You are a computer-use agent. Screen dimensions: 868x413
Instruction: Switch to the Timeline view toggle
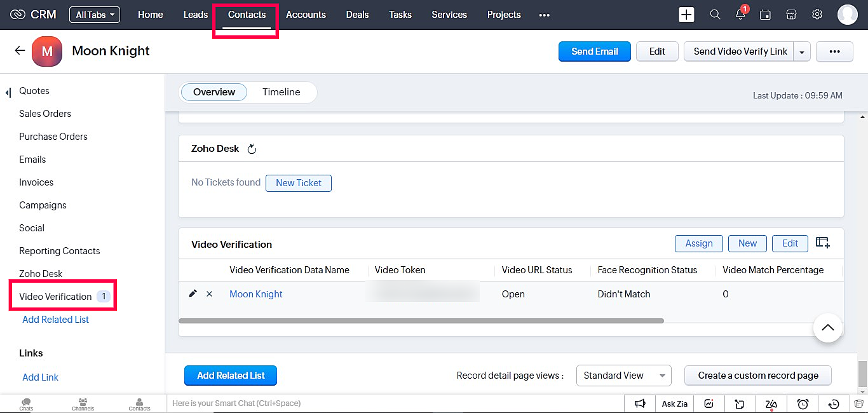pos(281,92)
